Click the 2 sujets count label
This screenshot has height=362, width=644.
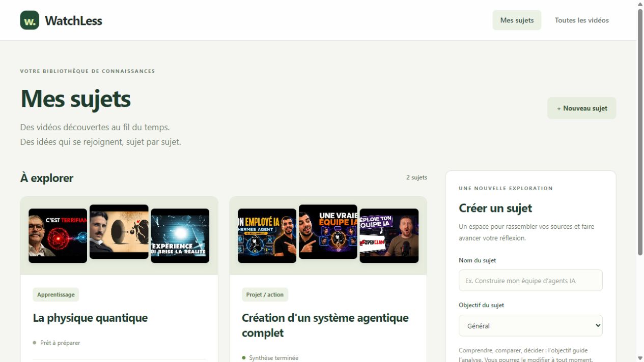pyautogui.click(x=416, y=177)
